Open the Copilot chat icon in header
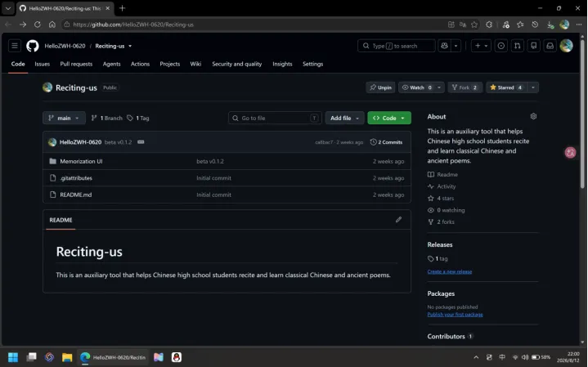The width and height of the screenshot is (588, 367). [444, 46]
